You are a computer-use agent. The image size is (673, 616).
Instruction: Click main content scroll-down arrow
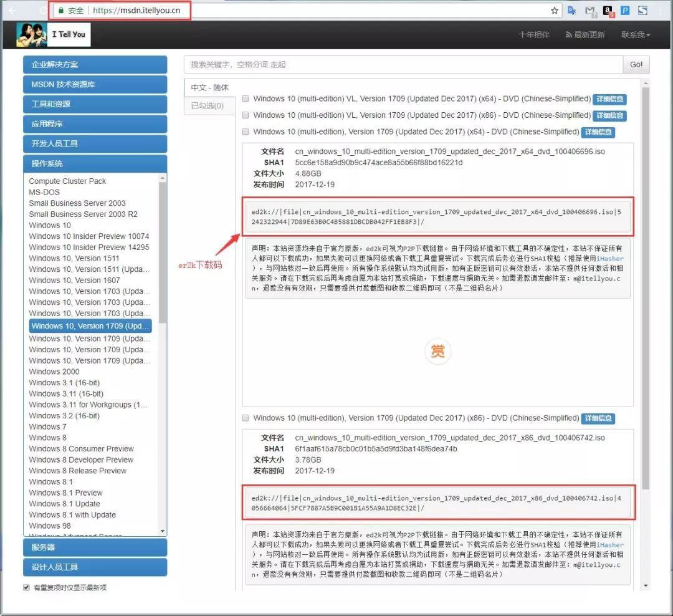[x=646, y=586]
